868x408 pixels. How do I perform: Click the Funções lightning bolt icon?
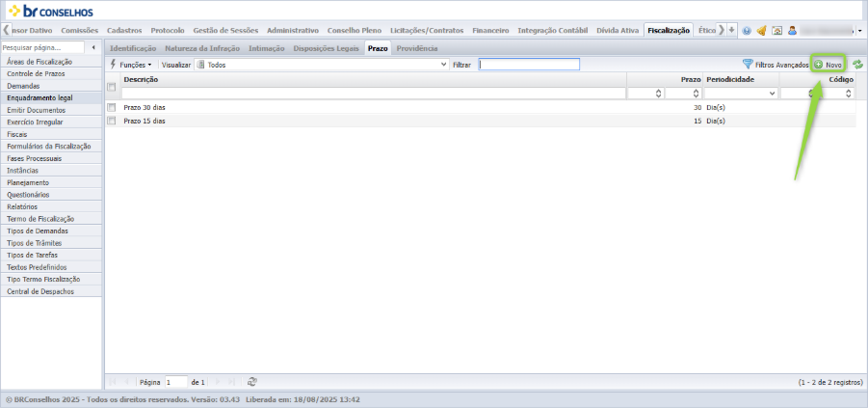[114, 65]
